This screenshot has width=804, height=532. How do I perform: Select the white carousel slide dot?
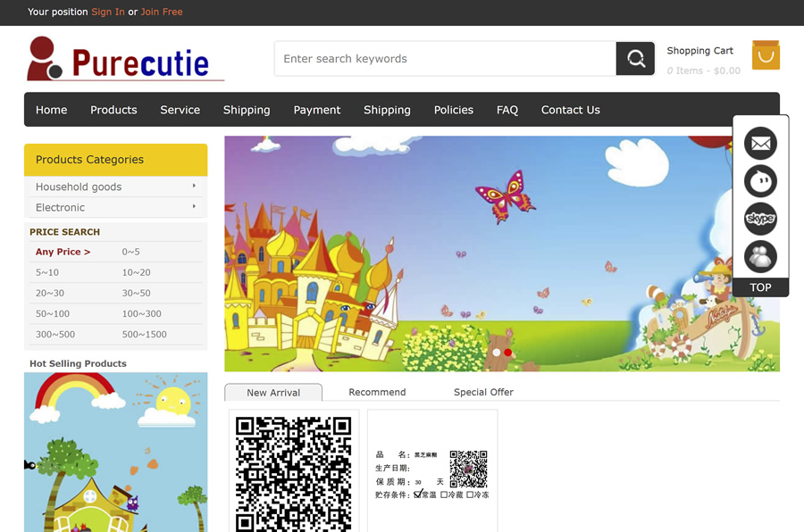pos(497,353)
